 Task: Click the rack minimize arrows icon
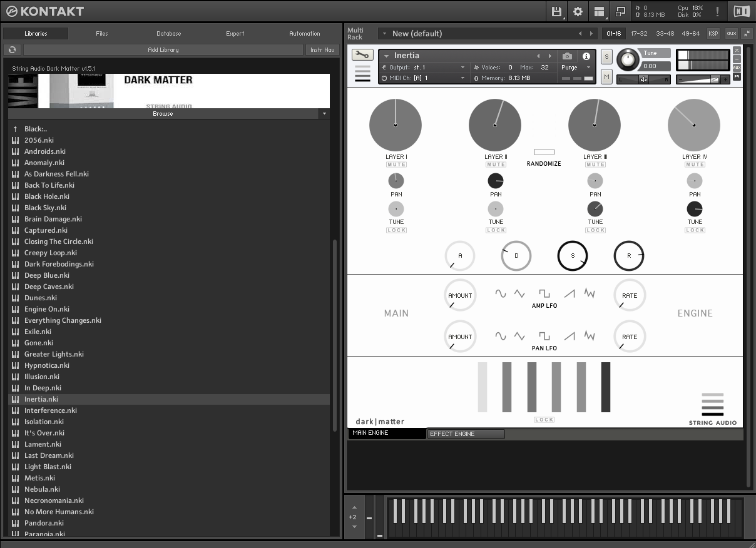pyautogui.click(x=747, y=33)
